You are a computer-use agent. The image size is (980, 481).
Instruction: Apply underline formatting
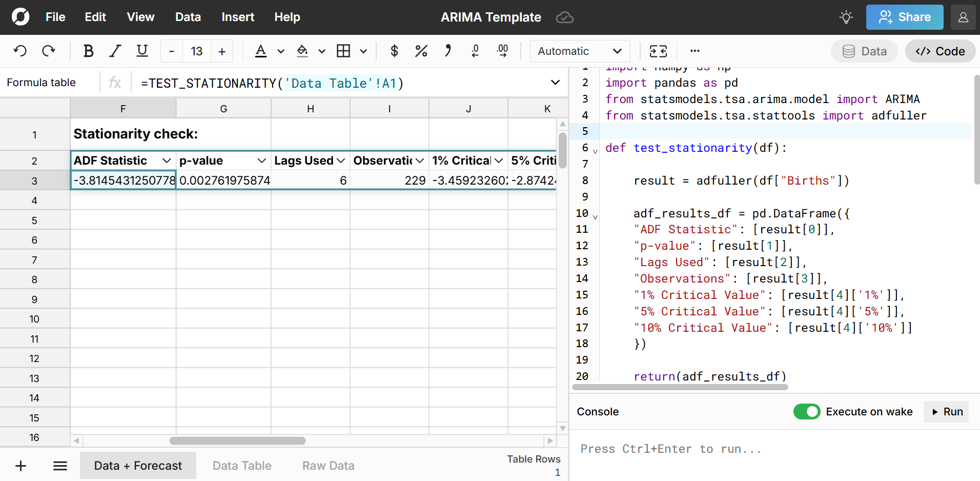point(142,51)
